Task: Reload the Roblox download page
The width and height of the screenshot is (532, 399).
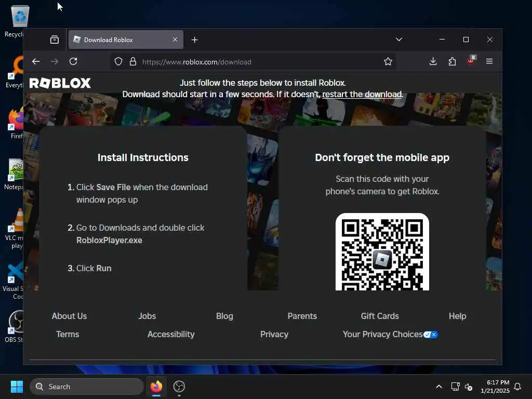Action: coord(73,61)
